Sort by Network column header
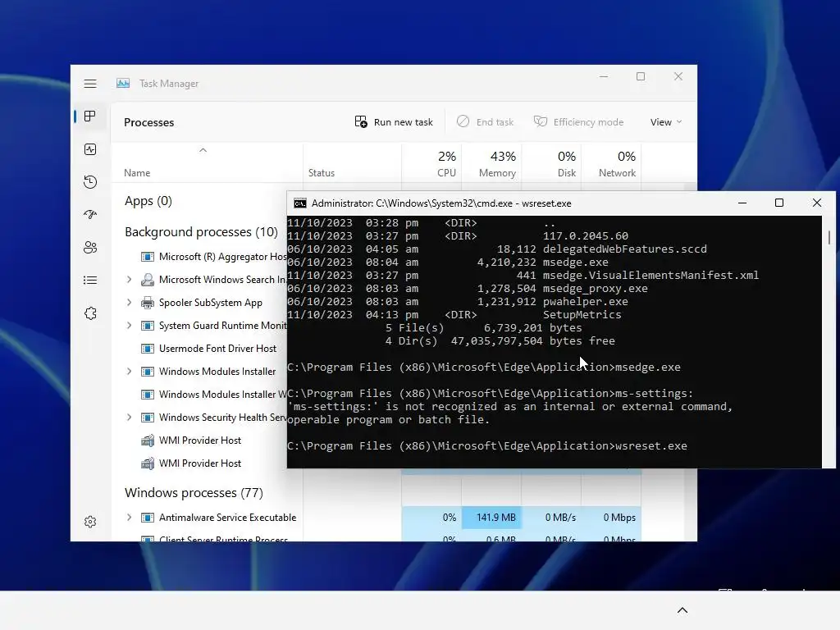The height and width of the screenshot is (630, 840). pos(611,163)
